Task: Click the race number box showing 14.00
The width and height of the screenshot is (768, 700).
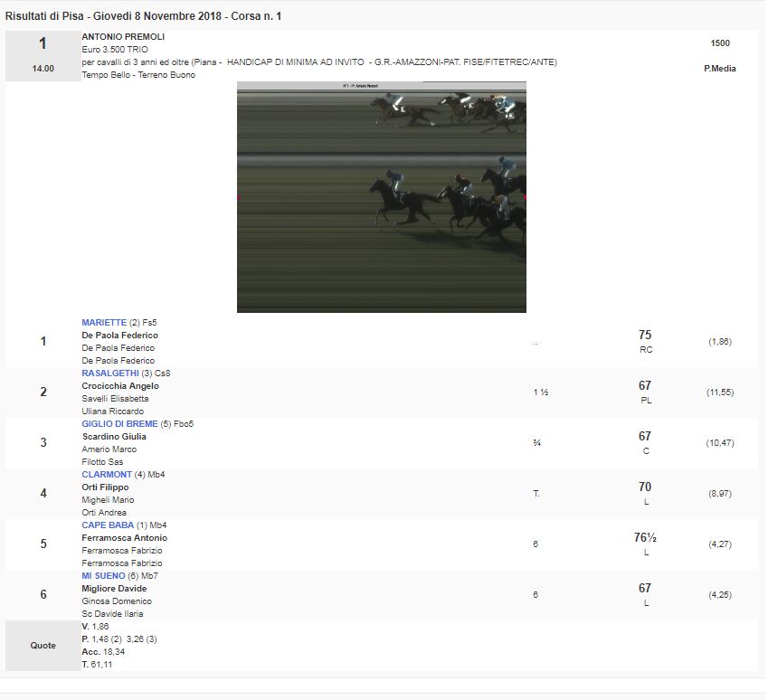Action: click(x=43, y=56)
